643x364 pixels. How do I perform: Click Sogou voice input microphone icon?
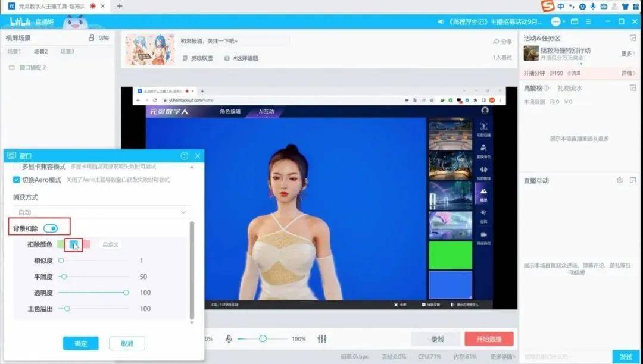(593, 6)
